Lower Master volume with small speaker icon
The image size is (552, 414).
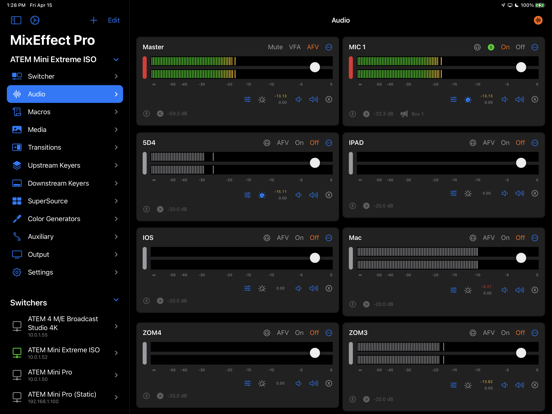pyautogui.click(x=299, y=100)
